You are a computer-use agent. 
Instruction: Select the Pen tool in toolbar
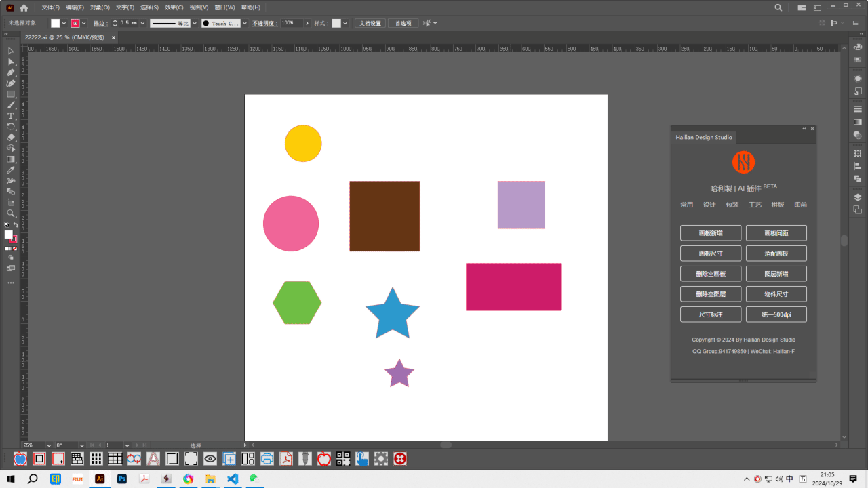pyautogui.click(x=11, y=73)
